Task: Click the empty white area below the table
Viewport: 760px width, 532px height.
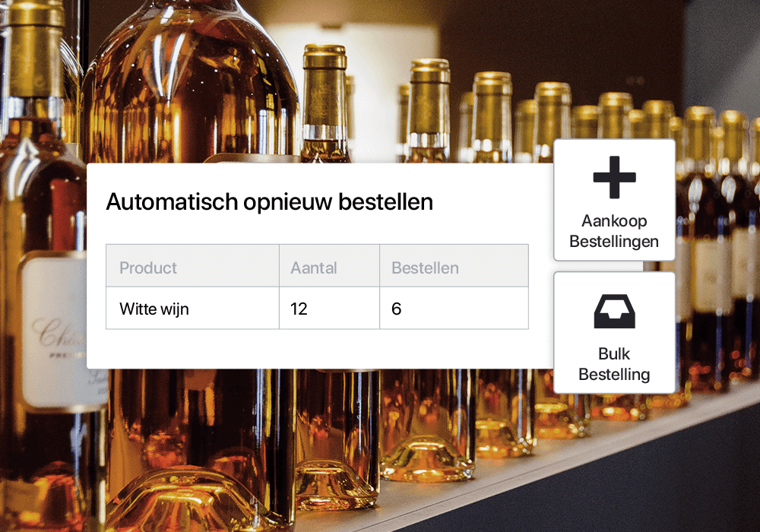Action: [318, 349]
